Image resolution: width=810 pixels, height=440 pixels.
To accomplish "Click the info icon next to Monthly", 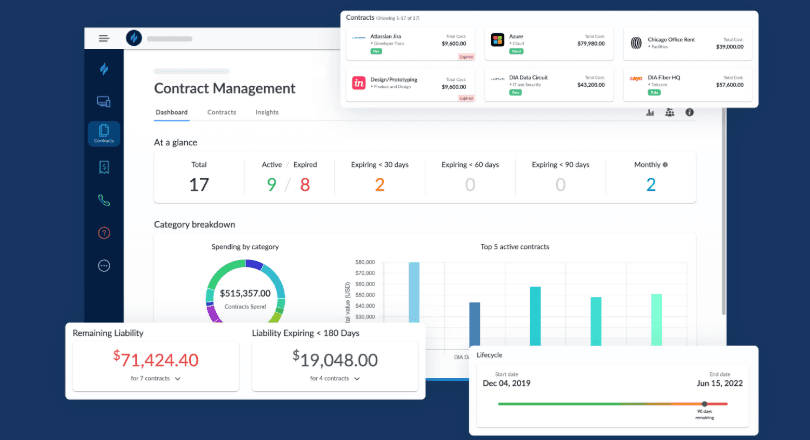I will [665, 165].
